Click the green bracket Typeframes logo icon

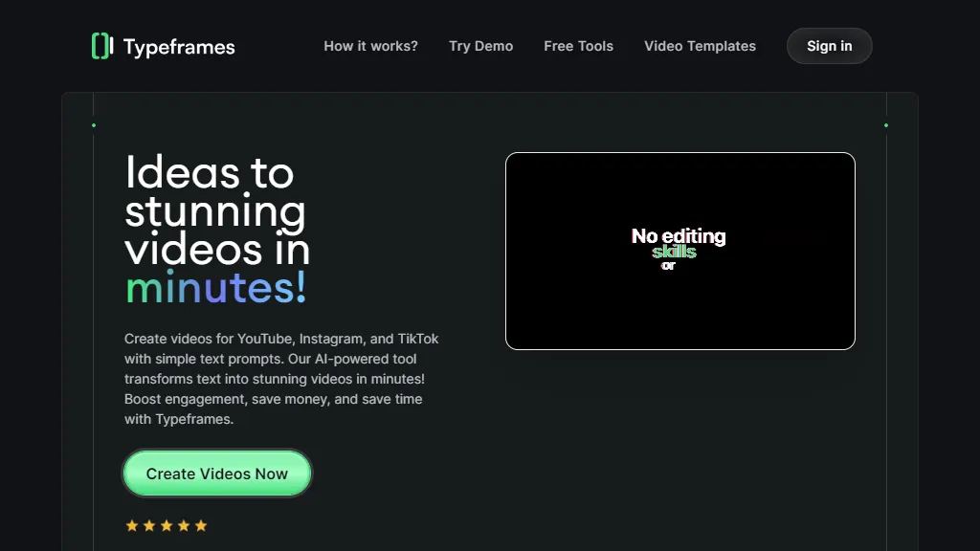102,46
